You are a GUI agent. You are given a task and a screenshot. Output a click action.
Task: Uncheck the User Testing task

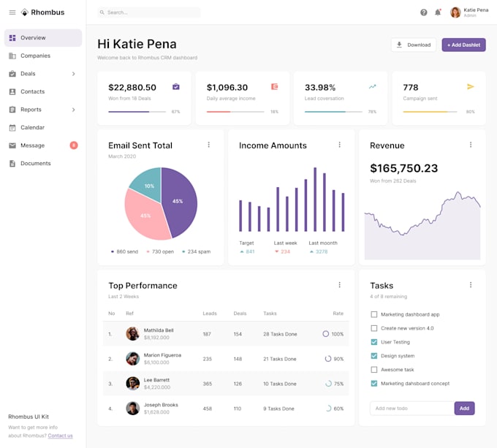point(374,342)
